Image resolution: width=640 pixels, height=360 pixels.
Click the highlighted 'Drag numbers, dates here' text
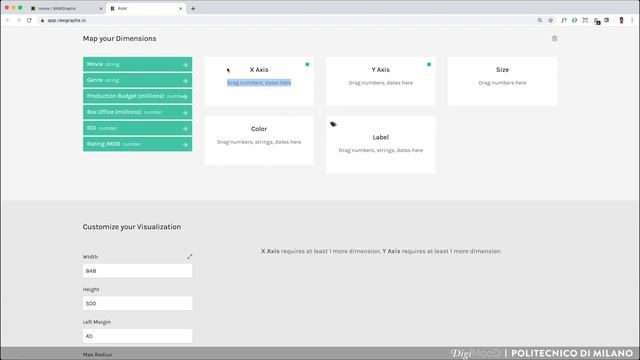click(259, 82)
